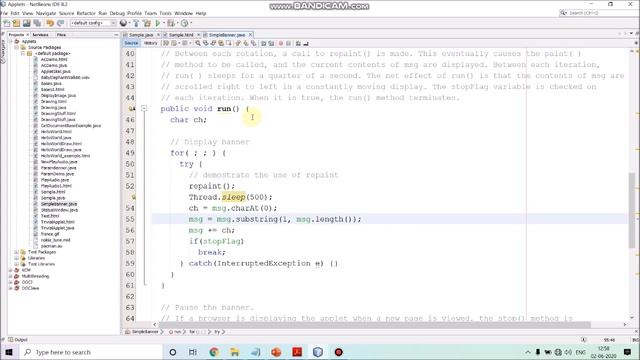
Task: Click the Debug Project toolbar icon
Action: [171, 23]
